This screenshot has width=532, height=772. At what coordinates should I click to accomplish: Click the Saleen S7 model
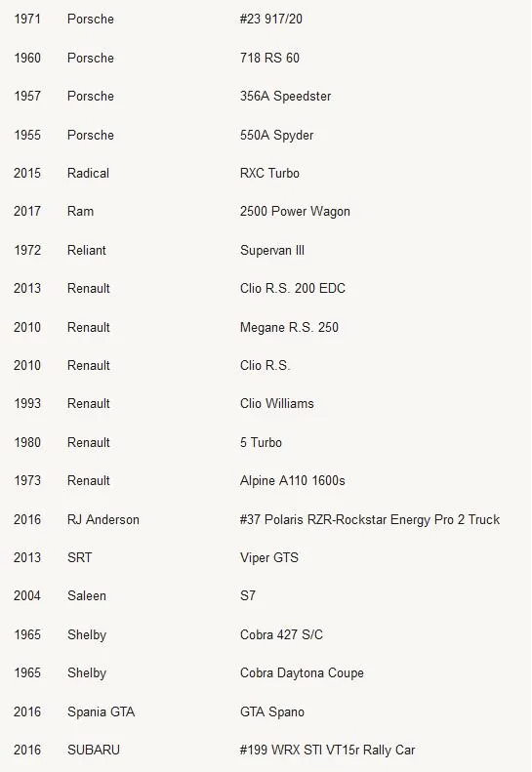click(x=248, y=595)
